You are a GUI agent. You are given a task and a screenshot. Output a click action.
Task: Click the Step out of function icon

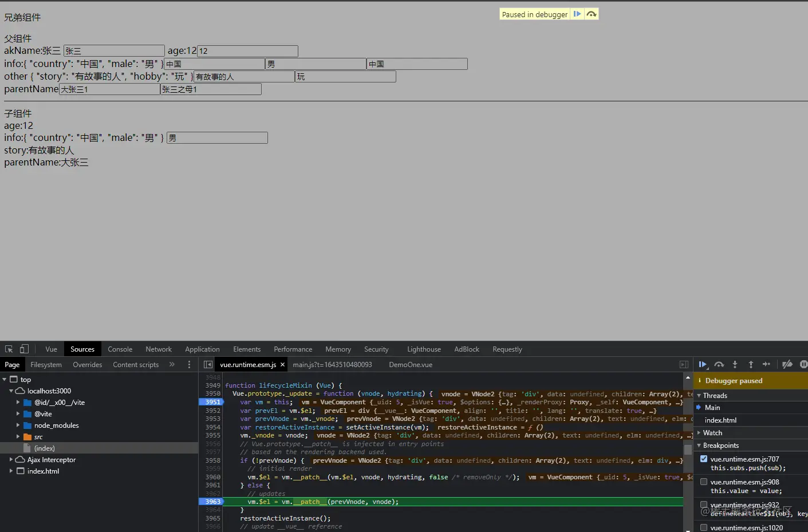[x=751, y=365]
